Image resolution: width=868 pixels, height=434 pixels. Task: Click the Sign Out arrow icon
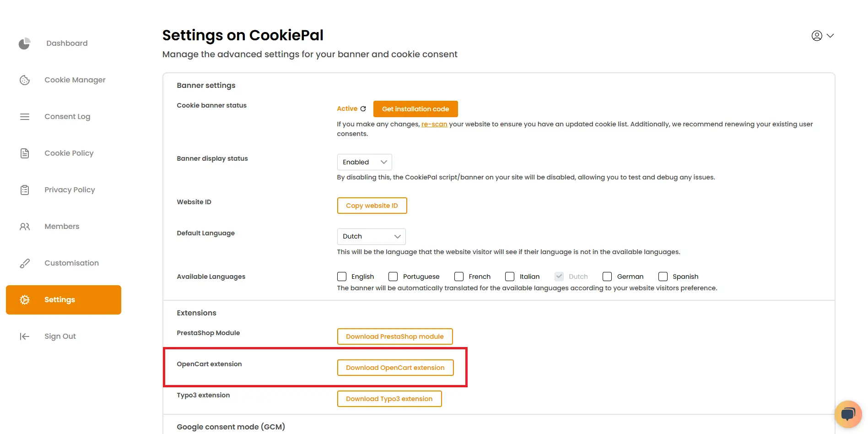click(24, 336)
